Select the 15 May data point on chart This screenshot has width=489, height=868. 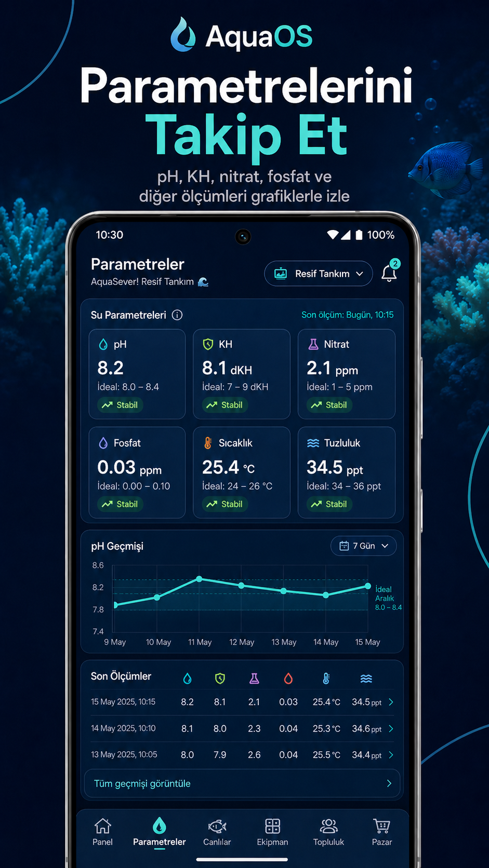pyautogui.click(x=368, y=586)
